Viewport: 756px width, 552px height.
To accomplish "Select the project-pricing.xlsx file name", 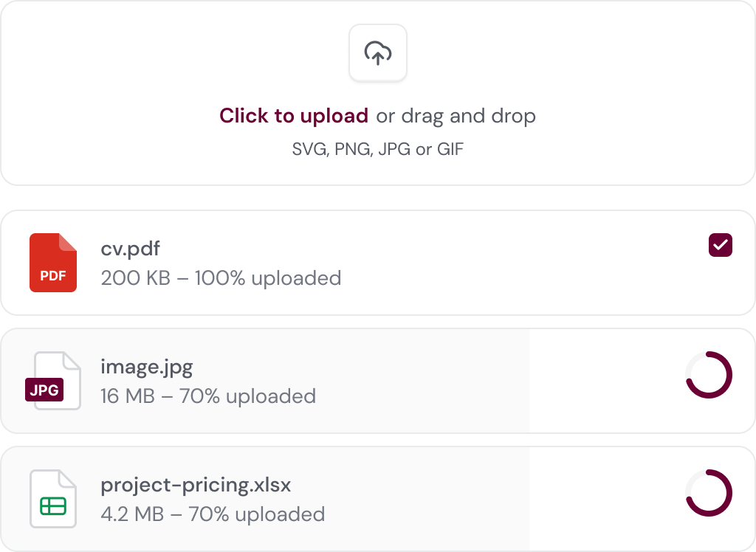I will [x=196, y=485].
